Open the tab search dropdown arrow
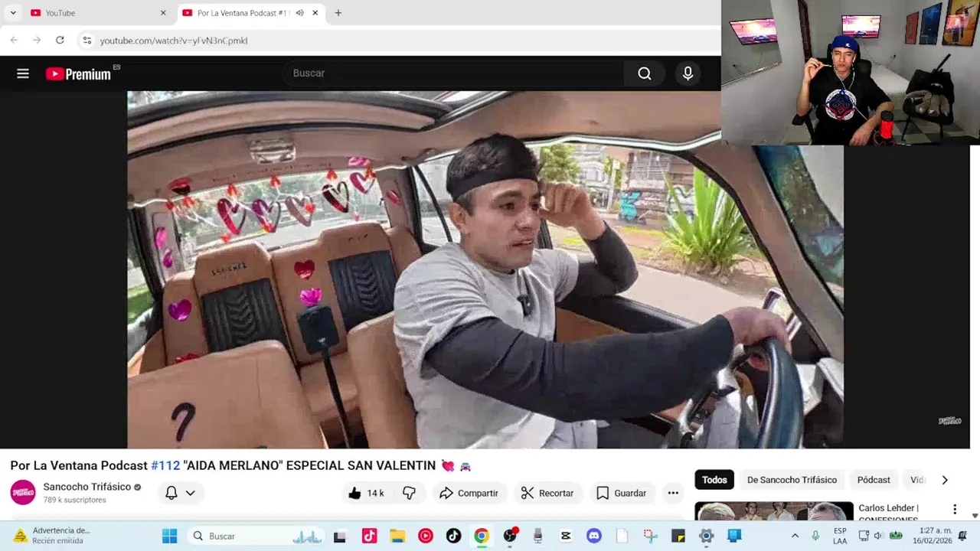Image resolution: width=980 pixels, height=551 pixels. coord(13,13)
